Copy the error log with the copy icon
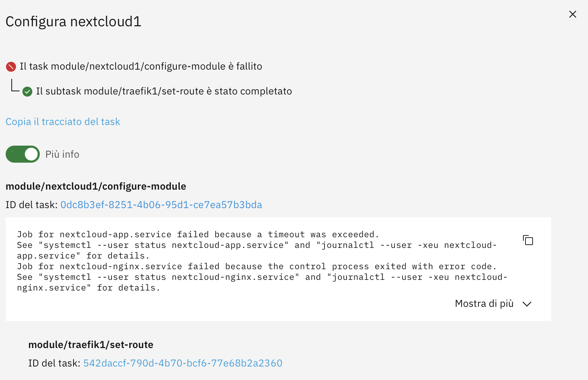The width and height of the screenshot is (588, 380). point(528,240)
